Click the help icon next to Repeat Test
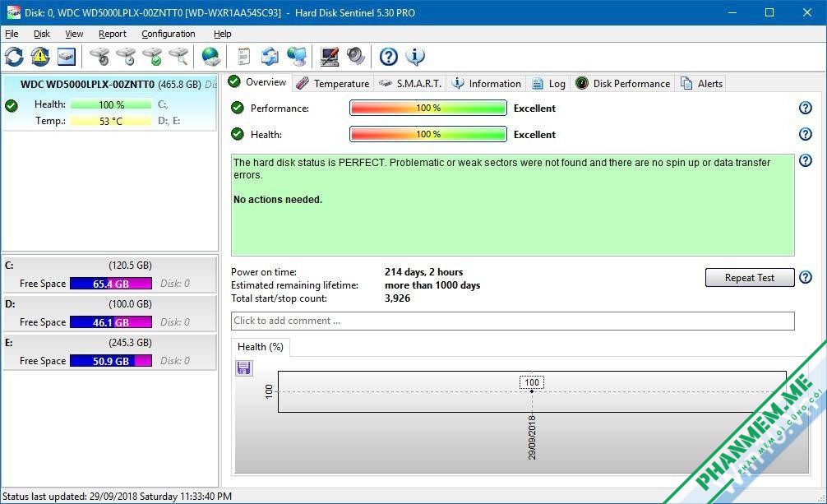The width and height of the screenshot is (827, 504). pyautogui.click(x=806, y=277)
